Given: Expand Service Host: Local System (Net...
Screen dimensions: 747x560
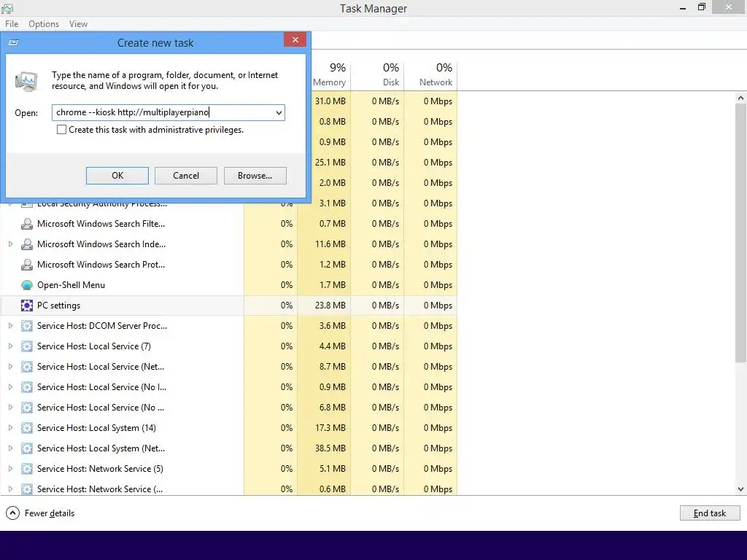Looking at the screenshot, I should point(10,448).
